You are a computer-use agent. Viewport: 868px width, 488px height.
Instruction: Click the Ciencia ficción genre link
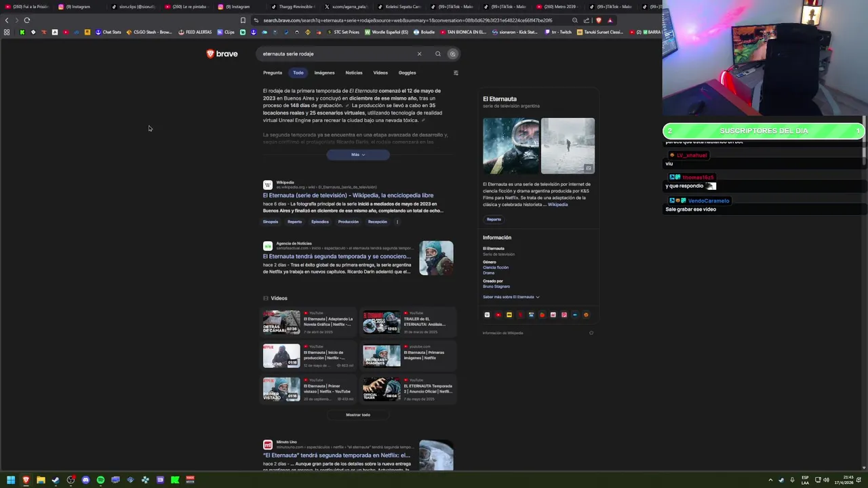click(496, 267)
